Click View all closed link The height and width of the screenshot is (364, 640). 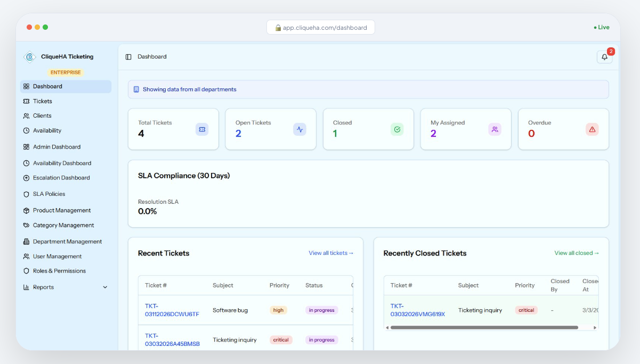click(x=577, y=253)
